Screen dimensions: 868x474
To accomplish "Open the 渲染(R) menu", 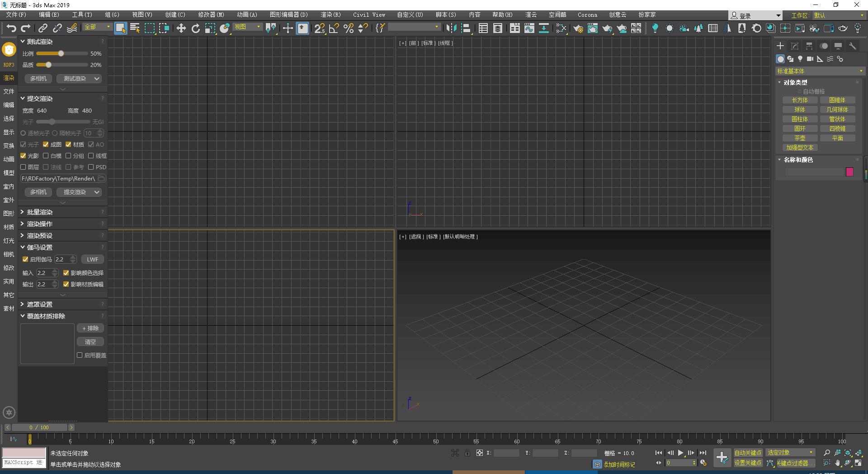I will click(330, 15).
